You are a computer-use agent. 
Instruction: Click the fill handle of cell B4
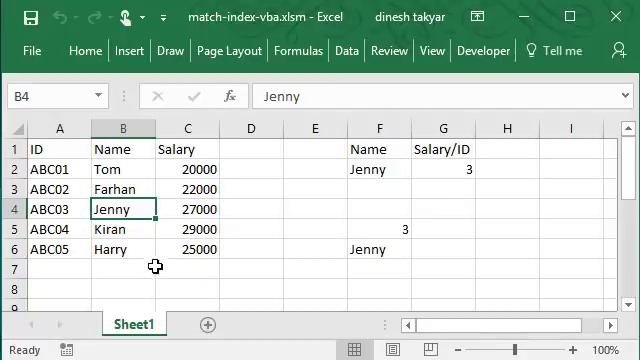pyautogui.click(x=156, y=218)
